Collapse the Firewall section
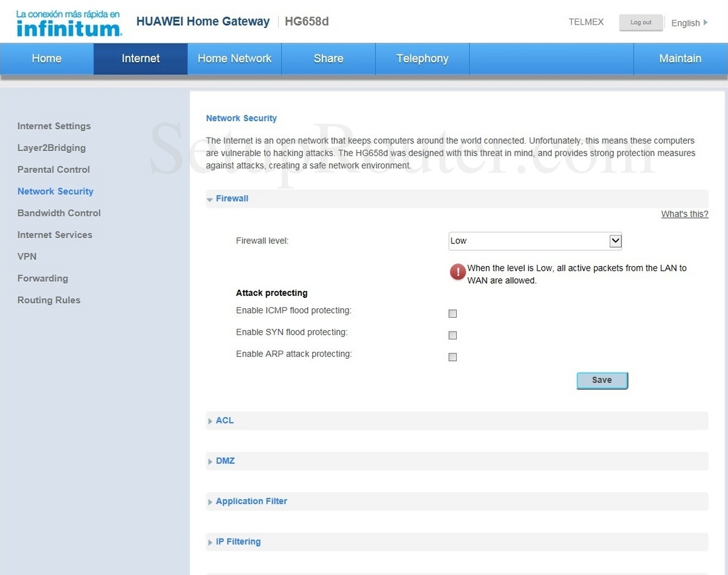The width and height of the screenshot is (728, 575). click(x=232, y=199)
